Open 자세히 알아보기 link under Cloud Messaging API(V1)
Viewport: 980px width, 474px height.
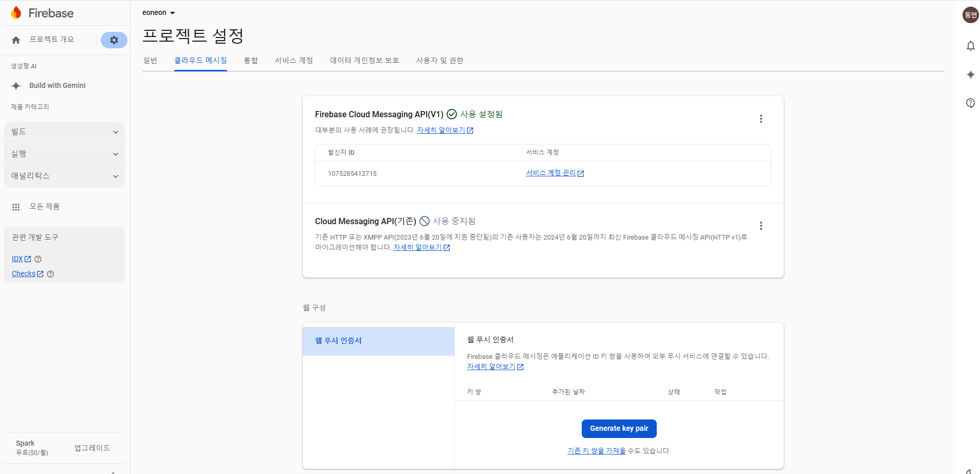(445, 131)
